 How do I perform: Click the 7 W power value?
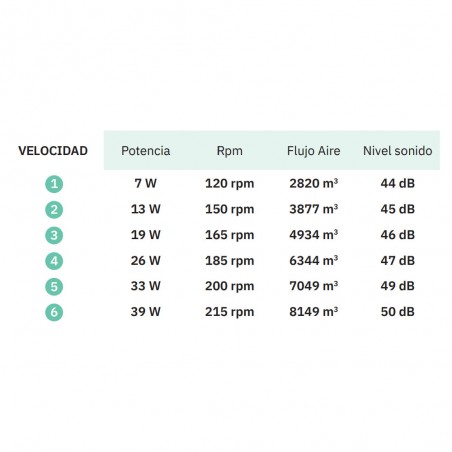(146, 183)
